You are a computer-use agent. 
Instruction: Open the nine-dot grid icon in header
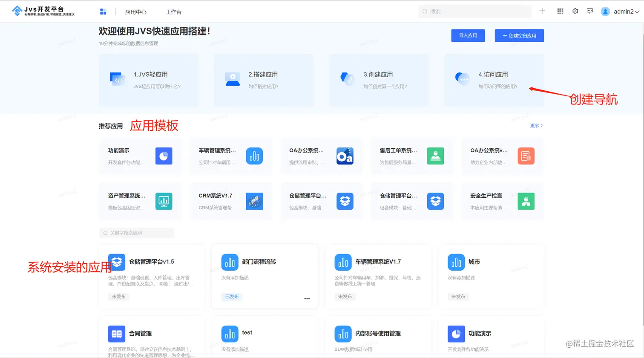coord(561,11)
